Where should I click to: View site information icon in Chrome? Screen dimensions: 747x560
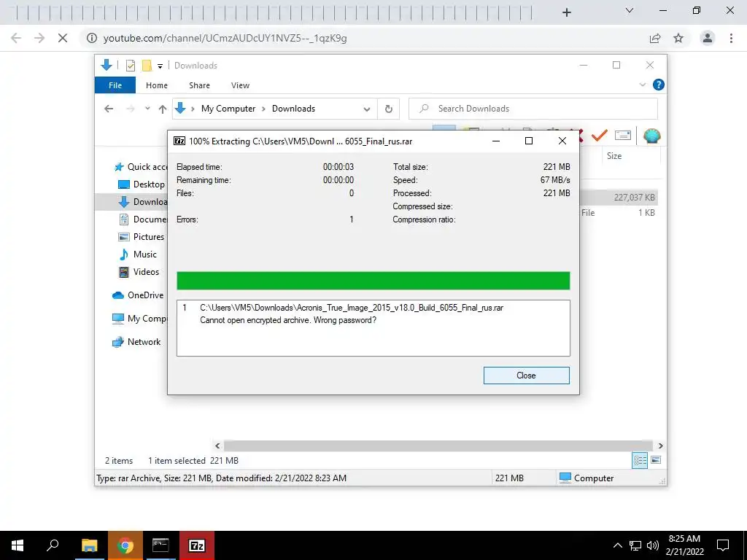coord(91,38)
